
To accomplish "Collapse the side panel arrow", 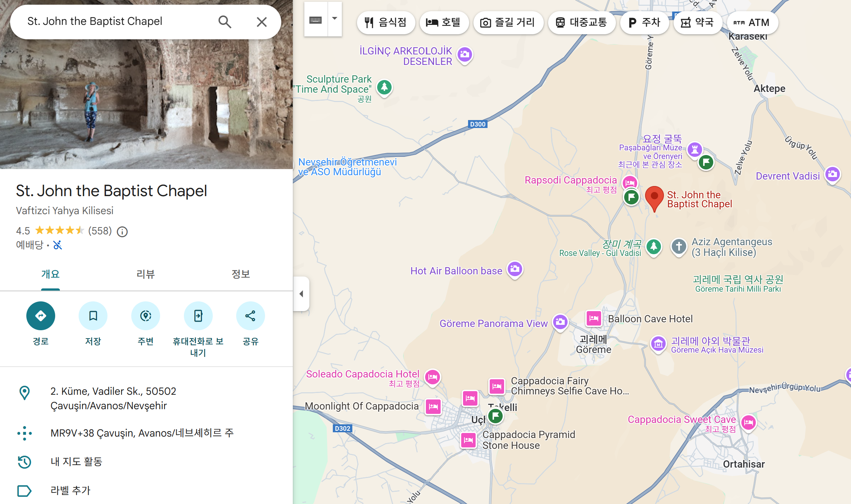I will coord(301,294).
